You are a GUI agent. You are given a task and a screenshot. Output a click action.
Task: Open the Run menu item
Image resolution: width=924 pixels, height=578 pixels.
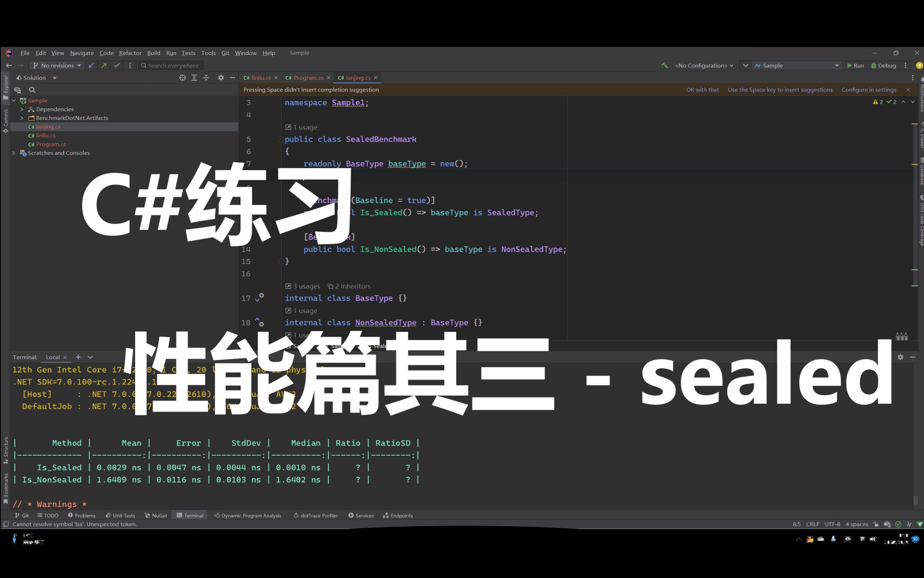(170, 53)
